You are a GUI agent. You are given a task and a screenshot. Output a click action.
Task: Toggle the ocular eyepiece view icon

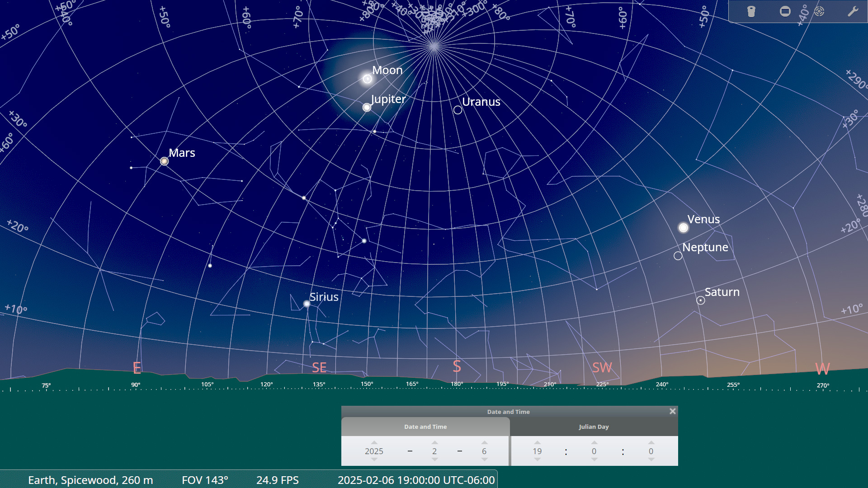pyautogui.click(x=751, y=11)
